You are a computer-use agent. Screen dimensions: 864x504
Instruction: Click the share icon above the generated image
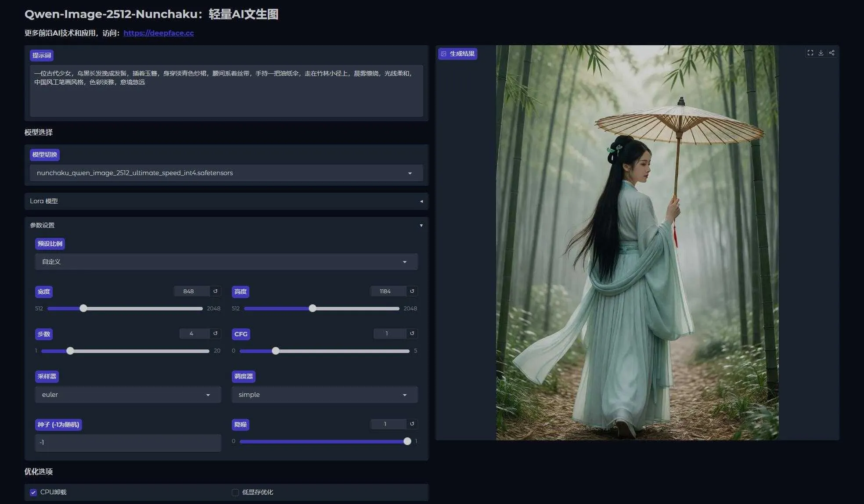point(831,53)
